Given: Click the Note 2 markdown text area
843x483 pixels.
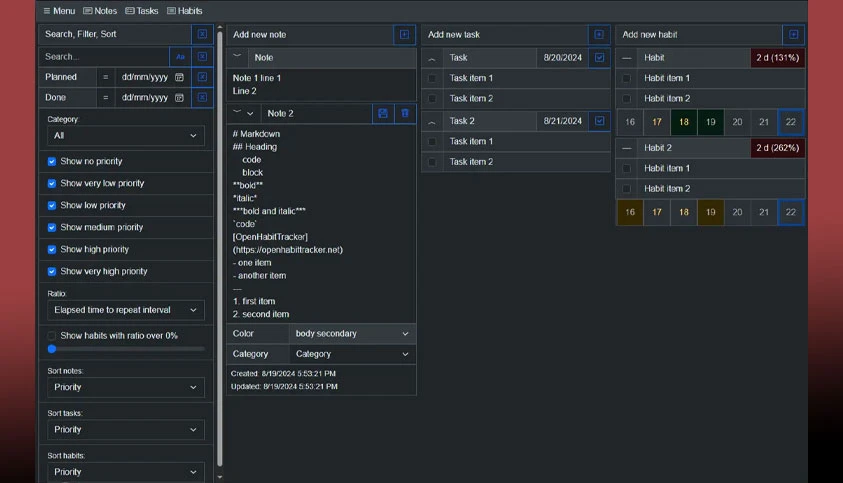Looking at the screenshot, I should [x=321, y=224].
